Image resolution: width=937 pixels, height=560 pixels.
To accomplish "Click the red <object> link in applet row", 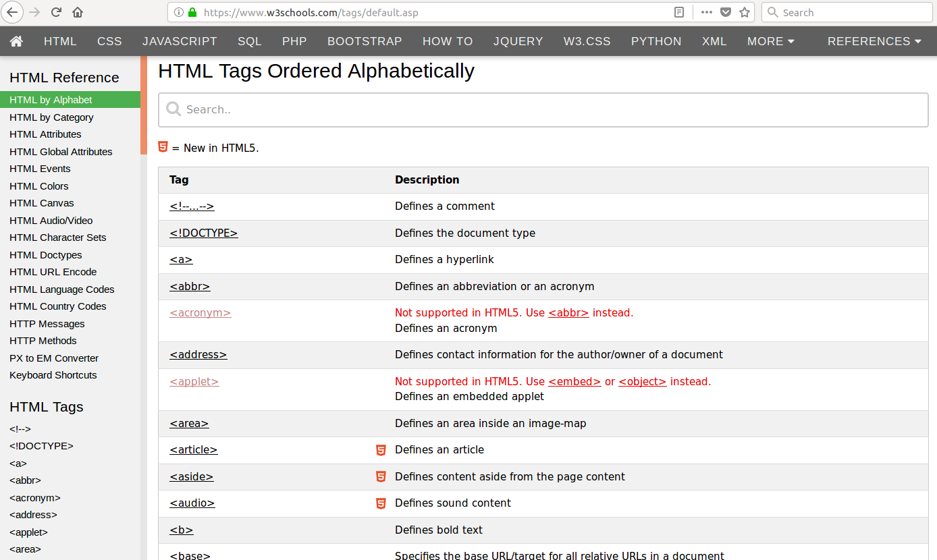I will pyautogui.click(x=643, y=382).
